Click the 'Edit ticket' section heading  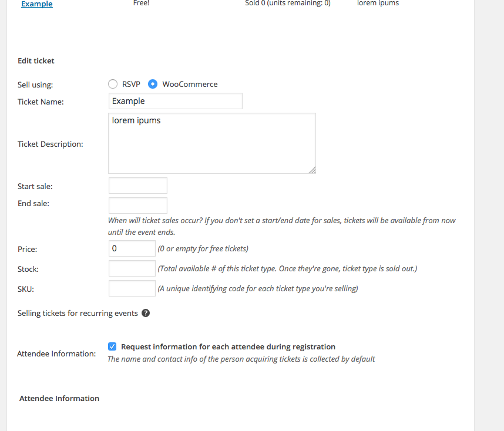(36, 60)
